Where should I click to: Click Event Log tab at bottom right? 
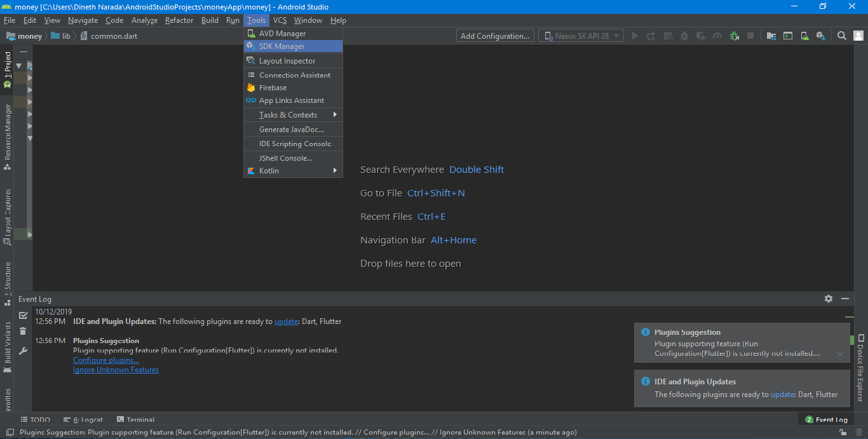point(826,420)
